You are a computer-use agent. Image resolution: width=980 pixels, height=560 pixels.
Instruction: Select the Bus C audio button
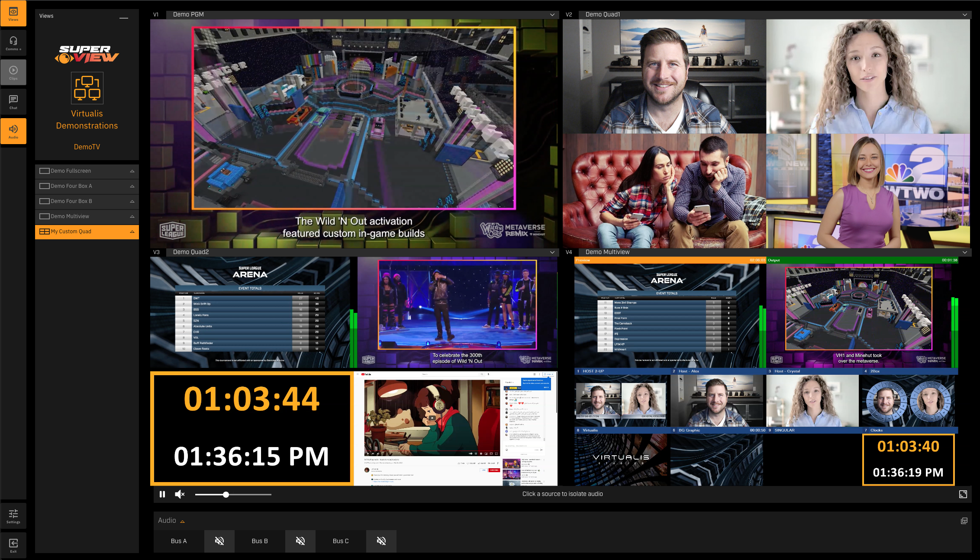point(341,541)
